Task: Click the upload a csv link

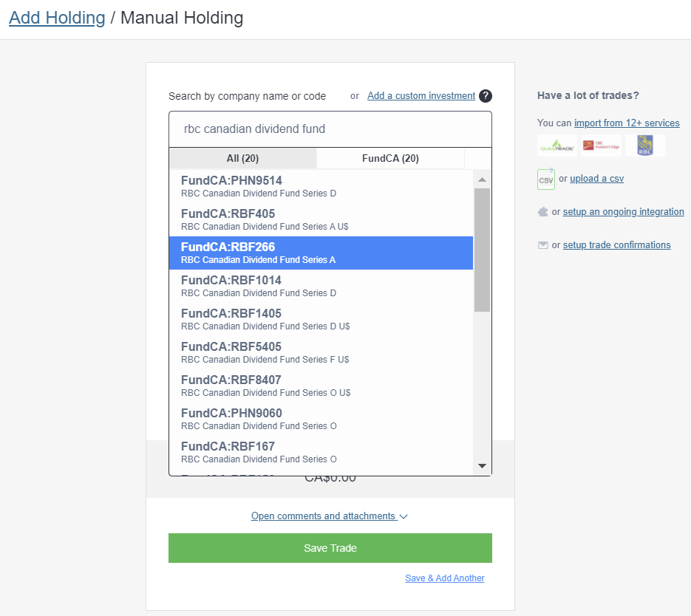Action: (x=596, y=178)
